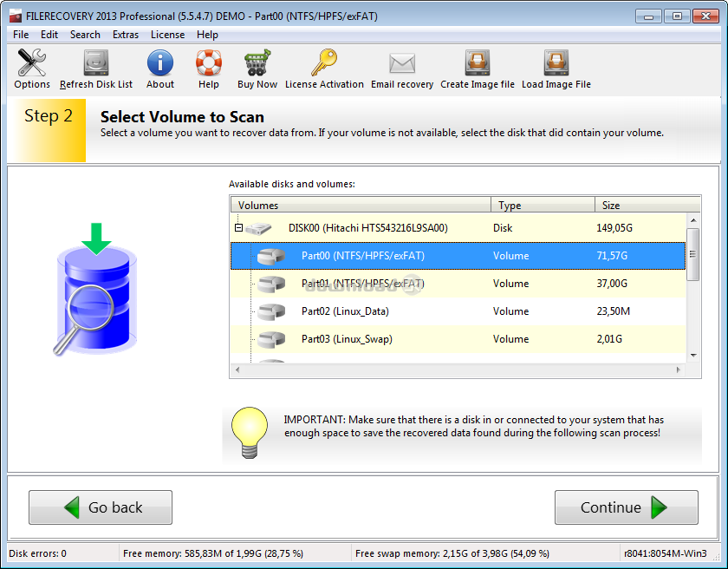The width and height of the screenshot is (728, 569).
Task: Click the Part02 Linux_Data volume icon
Action: [x=271, y=311]
